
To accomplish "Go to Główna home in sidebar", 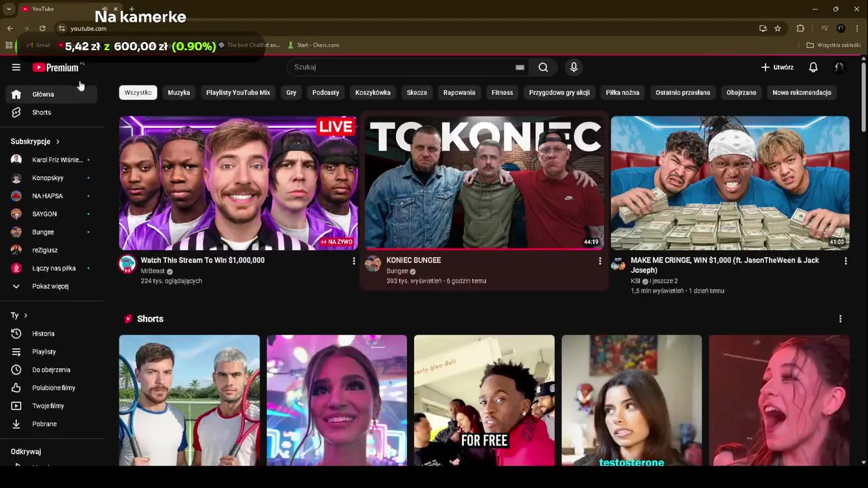I will click(52, 94).
